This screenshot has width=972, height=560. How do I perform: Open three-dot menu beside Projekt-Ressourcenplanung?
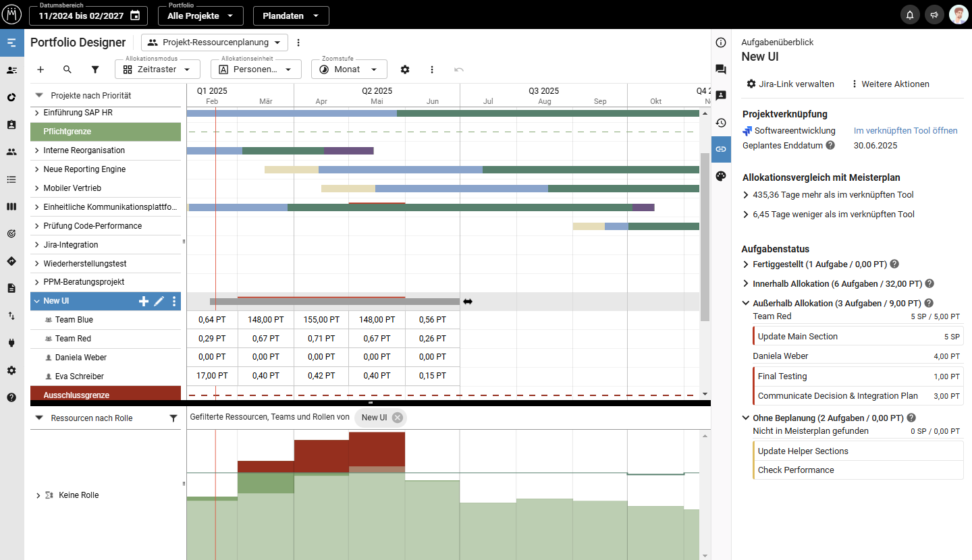298,43
